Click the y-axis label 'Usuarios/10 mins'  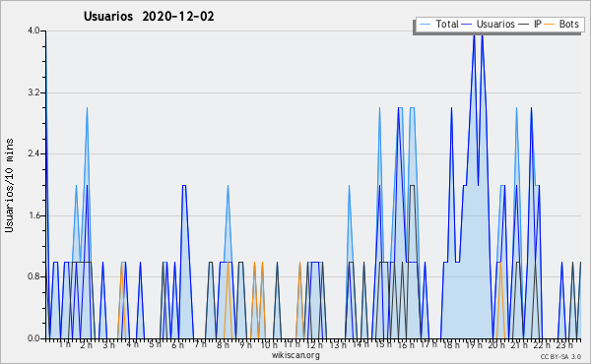click(x=9, y=186)
